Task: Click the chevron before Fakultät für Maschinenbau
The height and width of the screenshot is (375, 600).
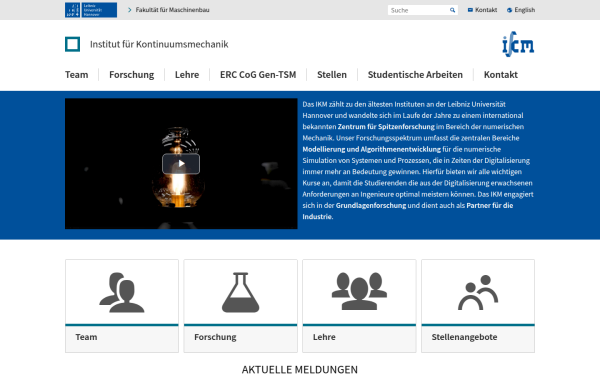Action: point(130,10)
